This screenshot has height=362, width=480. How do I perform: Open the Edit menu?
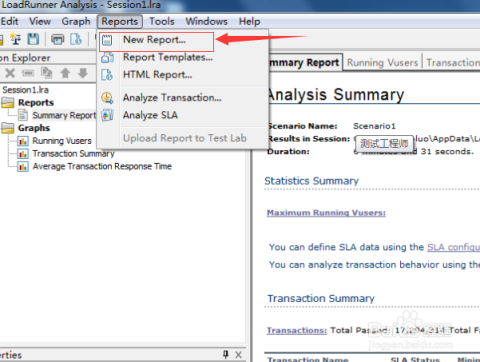click(x=9, y=21)
